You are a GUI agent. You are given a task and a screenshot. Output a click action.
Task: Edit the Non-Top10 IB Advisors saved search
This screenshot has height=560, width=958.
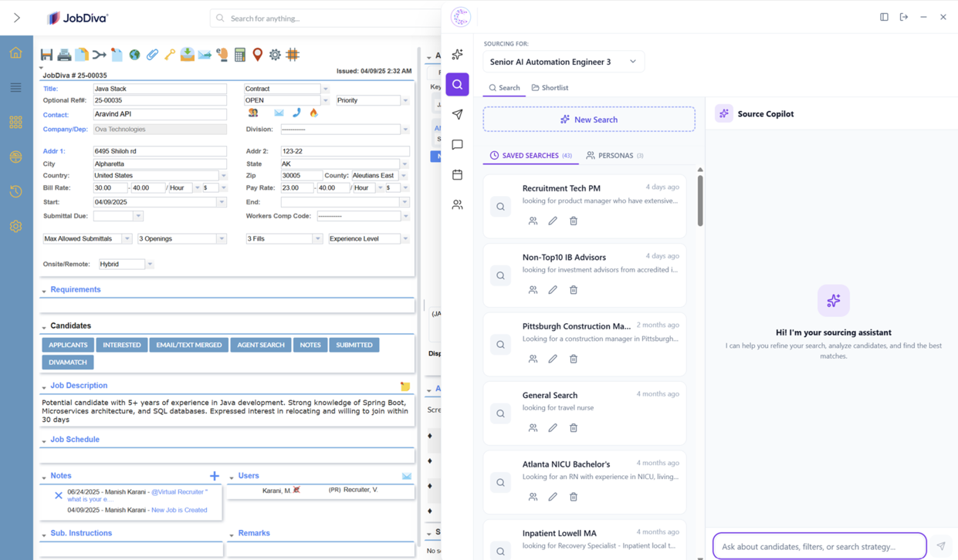553,290
